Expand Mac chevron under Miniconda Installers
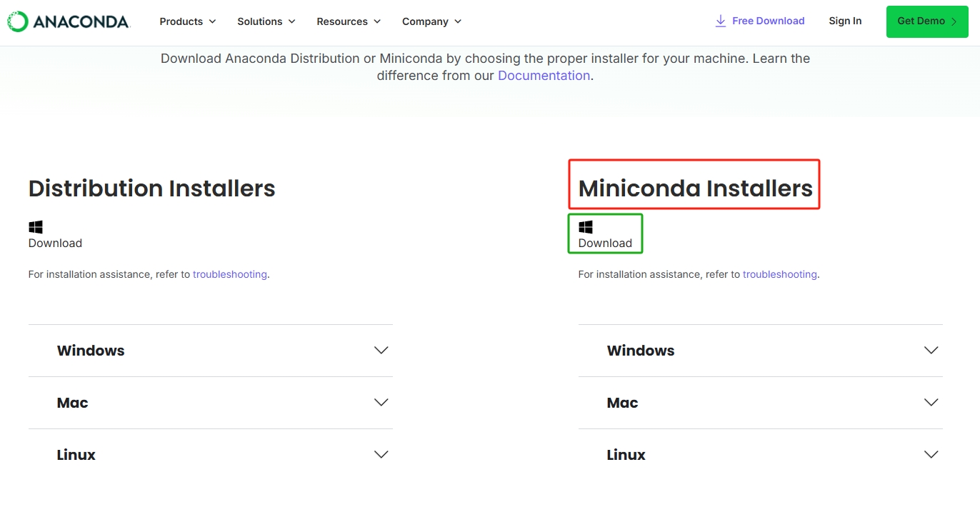980x507 pixels. (931, 403)
